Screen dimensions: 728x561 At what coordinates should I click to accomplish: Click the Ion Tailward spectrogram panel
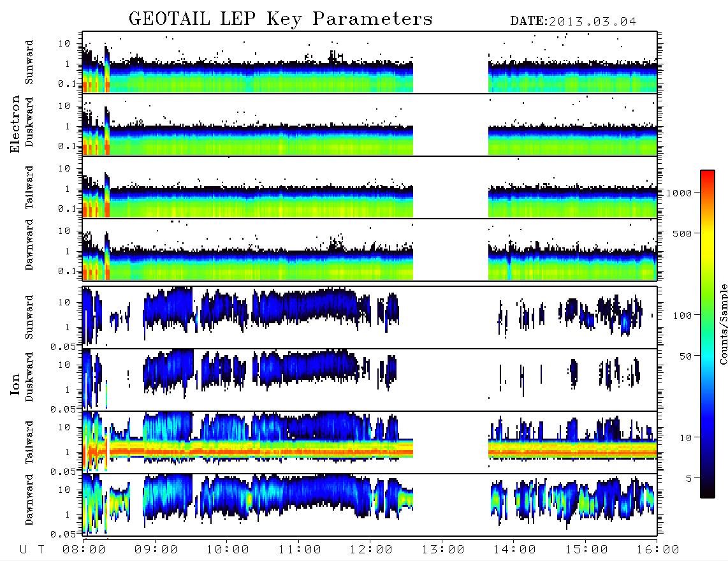pos(370,442)
